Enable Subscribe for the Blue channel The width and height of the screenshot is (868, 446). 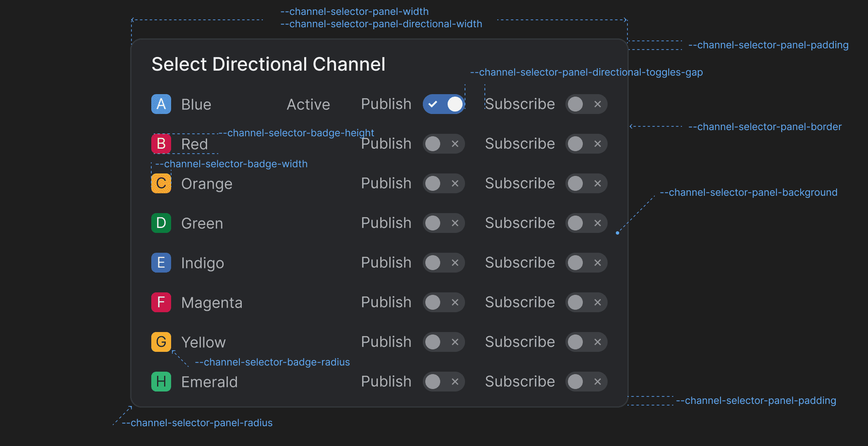pyautogui.click(x=586, y=104)
